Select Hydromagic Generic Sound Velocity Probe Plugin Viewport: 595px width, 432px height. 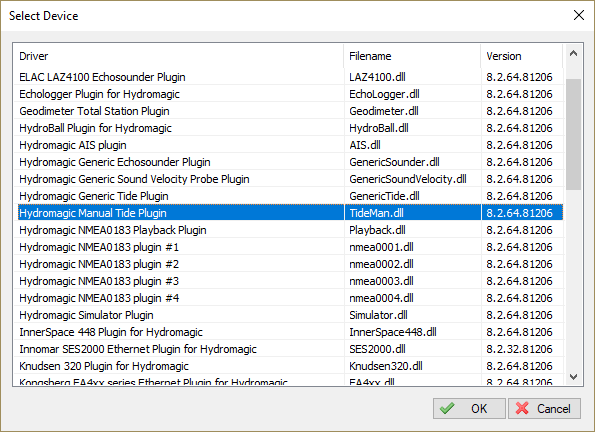[x=134, y=179]
